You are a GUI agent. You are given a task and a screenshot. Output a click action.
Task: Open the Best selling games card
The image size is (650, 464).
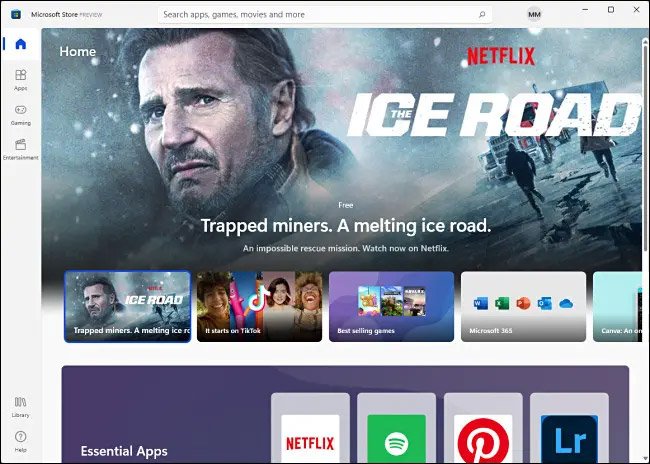tap(391, 306)
